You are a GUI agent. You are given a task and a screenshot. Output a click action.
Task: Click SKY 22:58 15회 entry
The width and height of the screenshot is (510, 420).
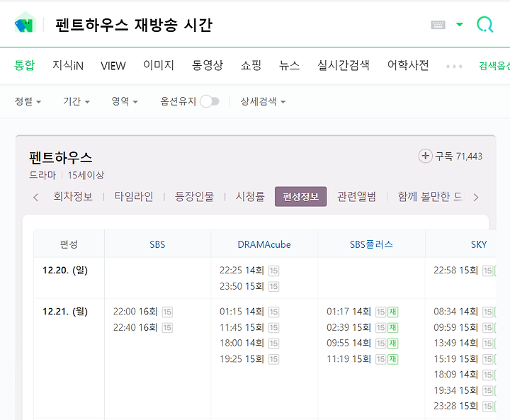coord(455,271)
